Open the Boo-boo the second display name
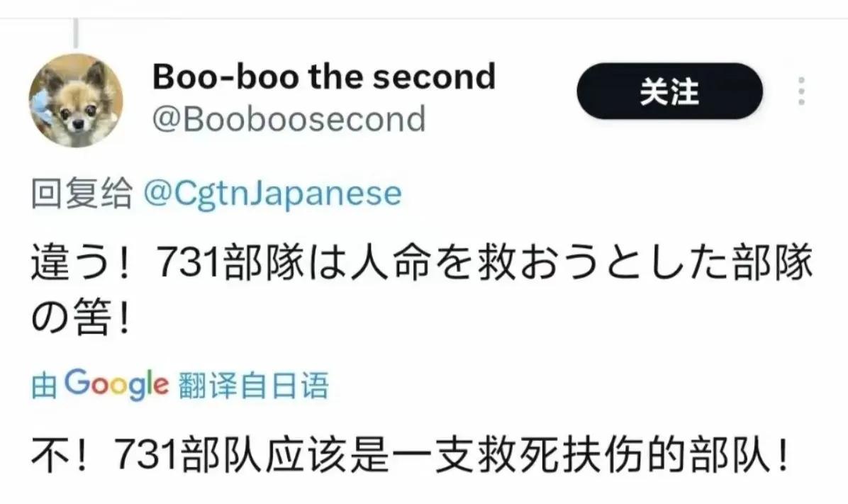This screenshot has width=848, height=504. coord(324,77)
